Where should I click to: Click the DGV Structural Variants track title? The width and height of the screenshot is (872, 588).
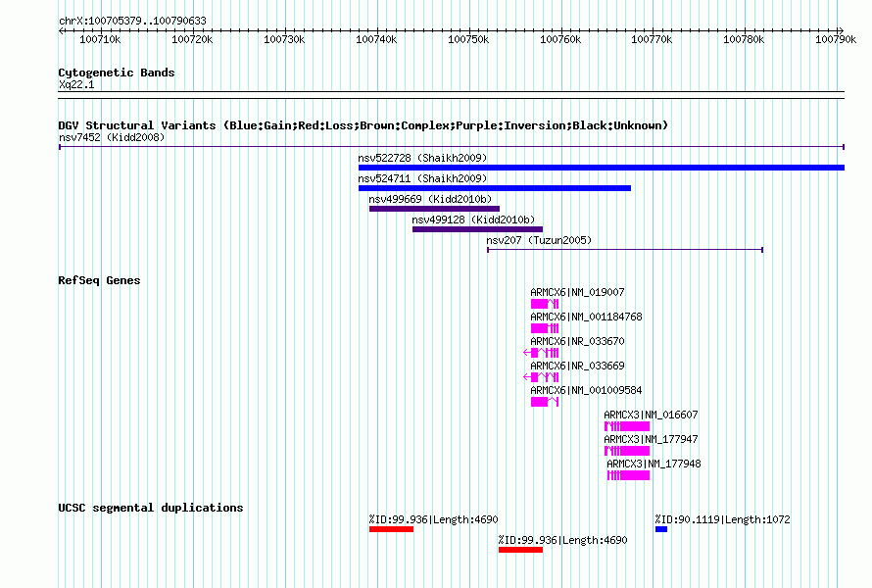tap(363, 125)
